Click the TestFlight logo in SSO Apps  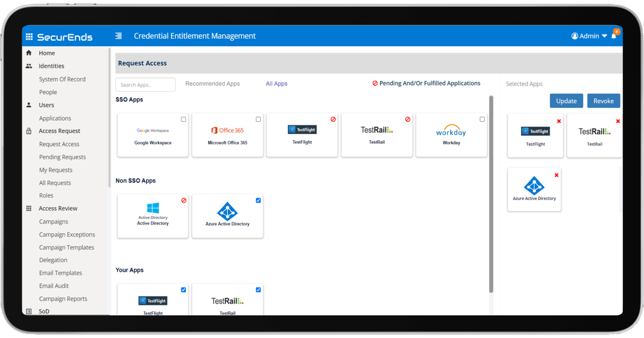click(302, 130)
